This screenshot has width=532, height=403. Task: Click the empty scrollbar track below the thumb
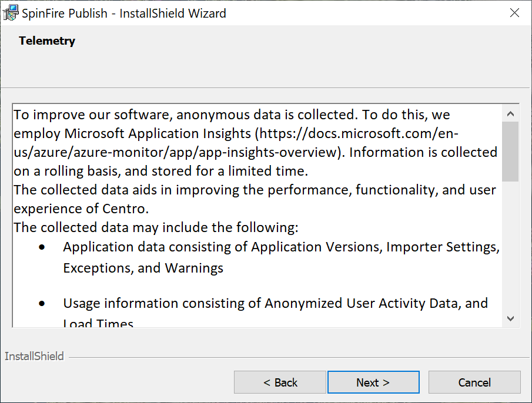pyautogui.click(x=510, y=247)
